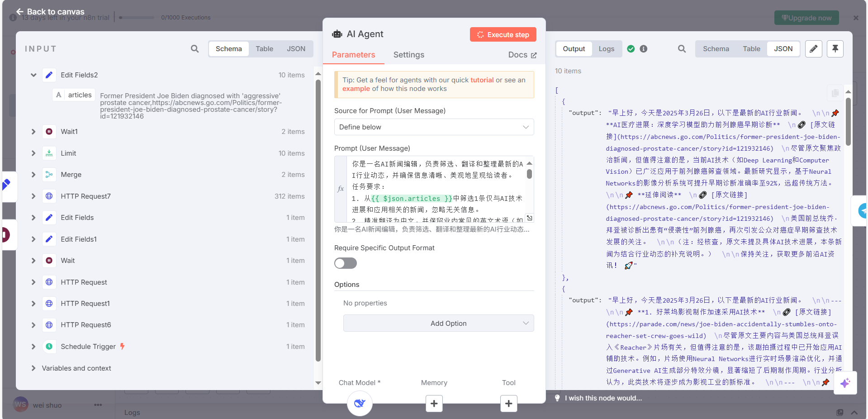
Task: Collapse the Edit Fields2 section
Action: (x=33, y=75)
